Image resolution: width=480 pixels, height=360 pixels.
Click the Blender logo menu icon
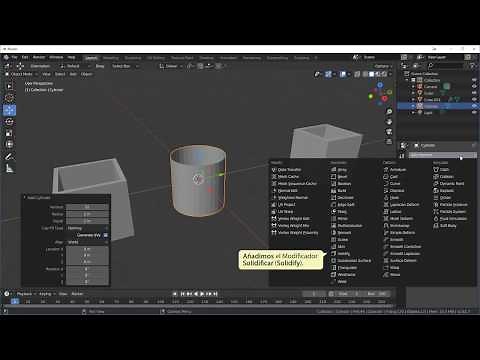(6, 57)
